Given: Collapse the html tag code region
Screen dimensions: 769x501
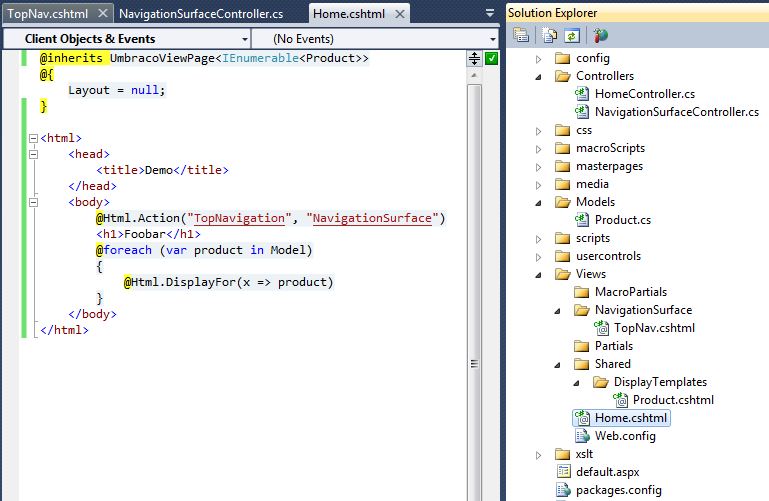Looking at the screenshot, I should 32,138.
